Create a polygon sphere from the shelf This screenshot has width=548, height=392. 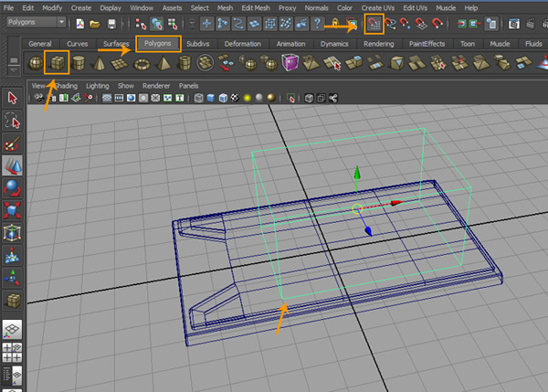[36, 63]
